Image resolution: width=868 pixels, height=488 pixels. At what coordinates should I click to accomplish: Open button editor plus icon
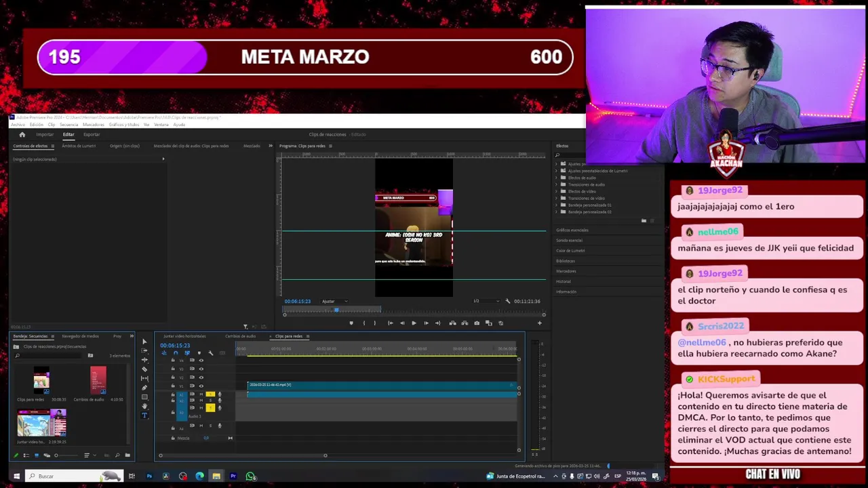point(540,323)
